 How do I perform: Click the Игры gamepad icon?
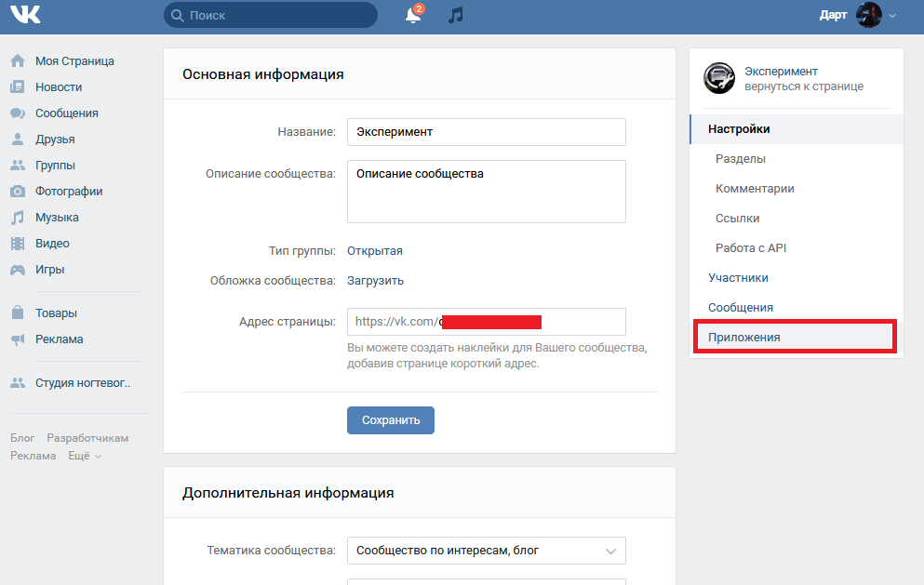18,270
